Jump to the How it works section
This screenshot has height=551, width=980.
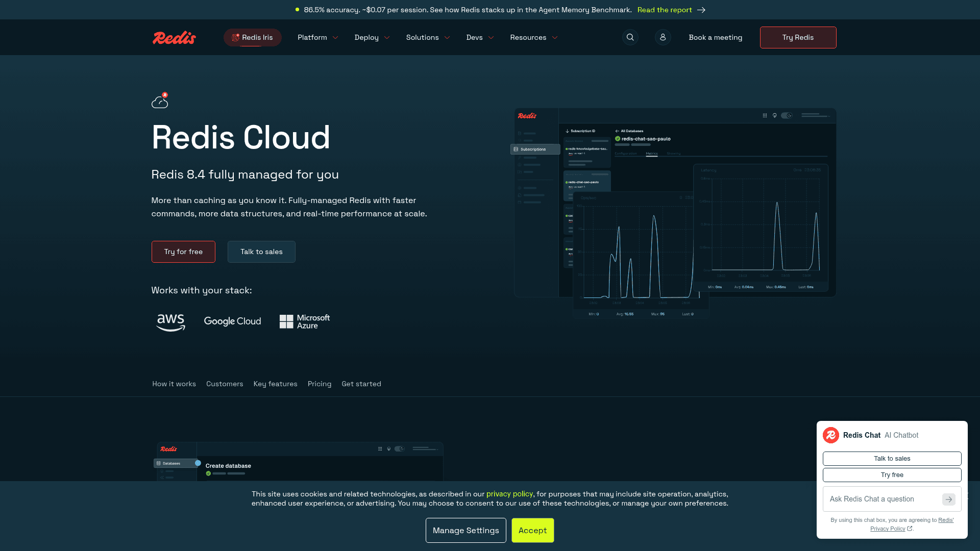174,384
